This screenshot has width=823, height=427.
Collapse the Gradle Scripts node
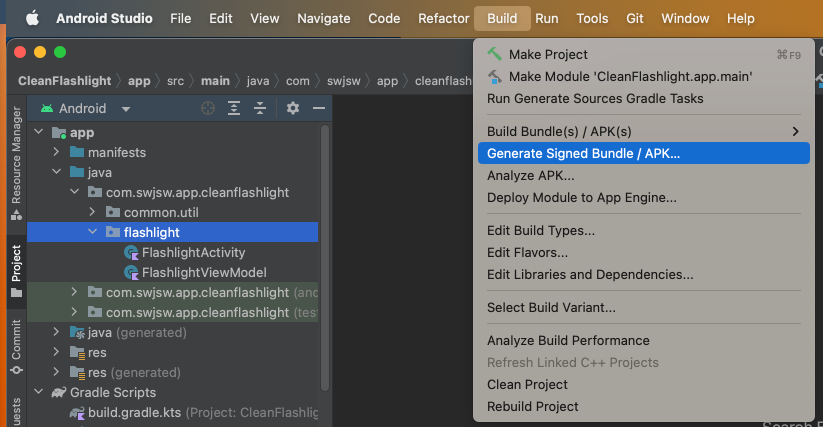pos(39,392)
